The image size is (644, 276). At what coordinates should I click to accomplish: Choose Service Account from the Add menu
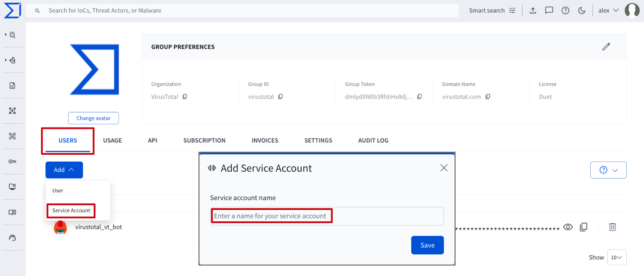coord(71,211)
